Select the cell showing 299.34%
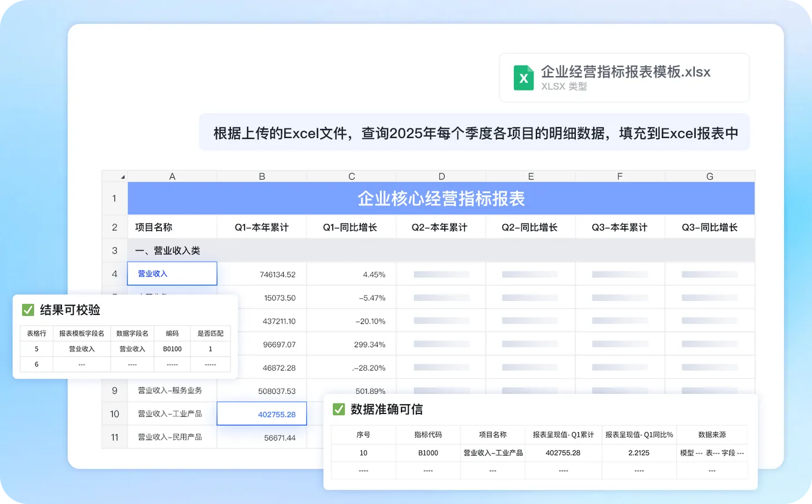The image size is (812, 504). [351, 344]
